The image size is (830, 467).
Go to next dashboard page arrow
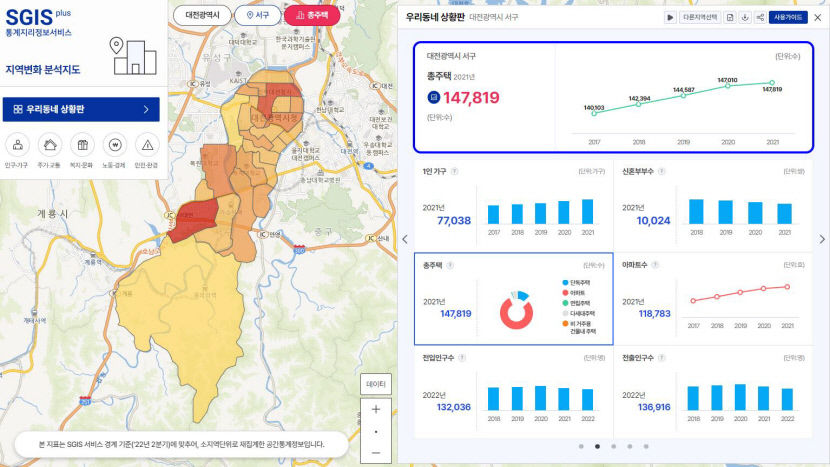[822, 239]
